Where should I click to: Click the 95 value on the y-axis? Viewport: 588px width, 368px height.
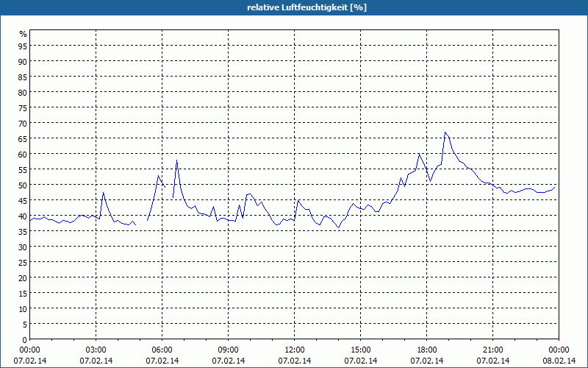24,46
